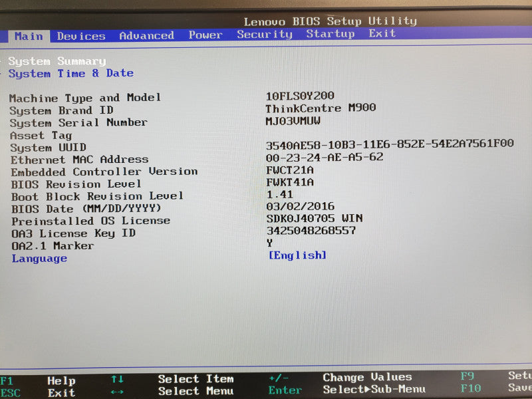Click the Select Menu legend
Viewport: 532px width, 399px height.
(x=196, y=391)
